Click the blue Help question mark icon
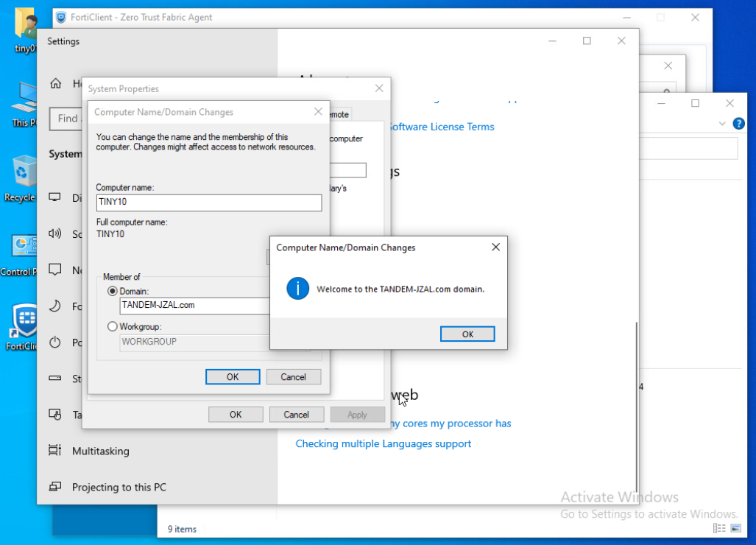Image resolution: width=756 pixels, height=545 pixels. (738, 124)
